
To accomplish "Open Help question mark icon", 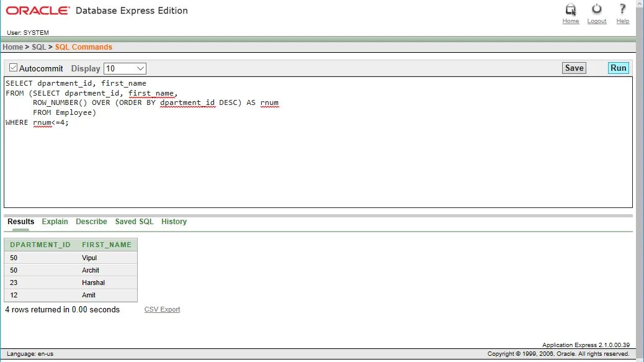I will point(623,9).
